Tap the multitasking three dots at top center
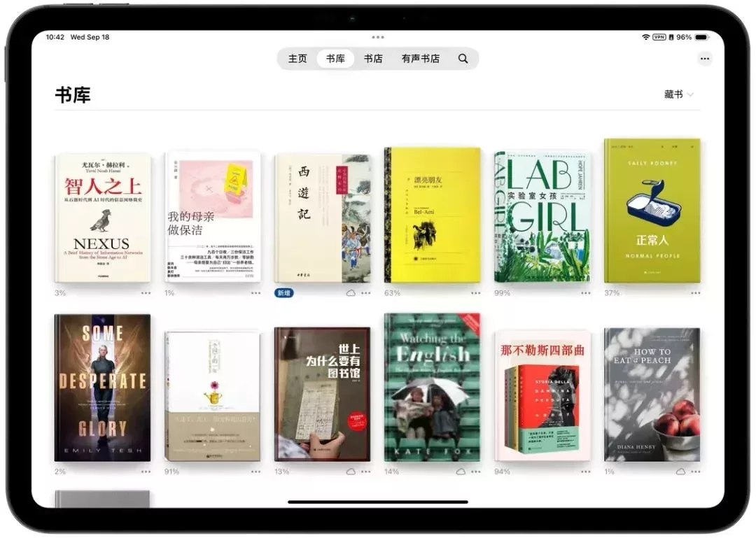The image size is (756, 538). 378,37
